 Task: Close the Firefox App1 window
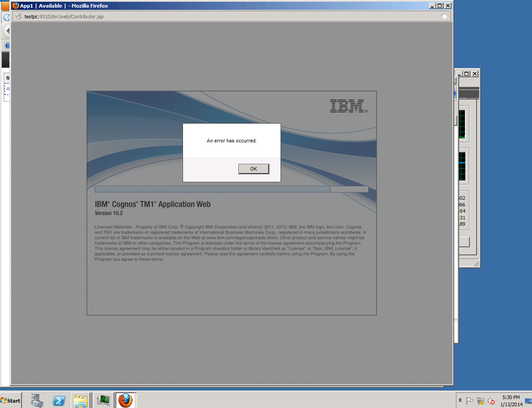pyautogui.click(x=448, y=6)
